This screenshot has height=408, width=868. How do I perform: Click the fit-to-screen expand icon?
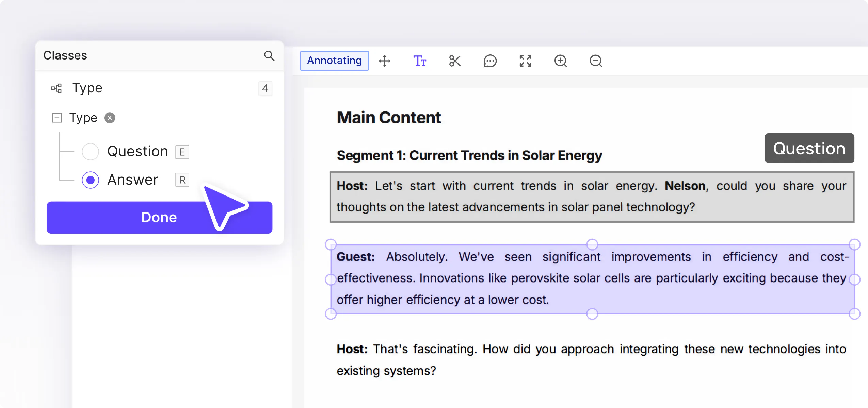pos(525,61)
